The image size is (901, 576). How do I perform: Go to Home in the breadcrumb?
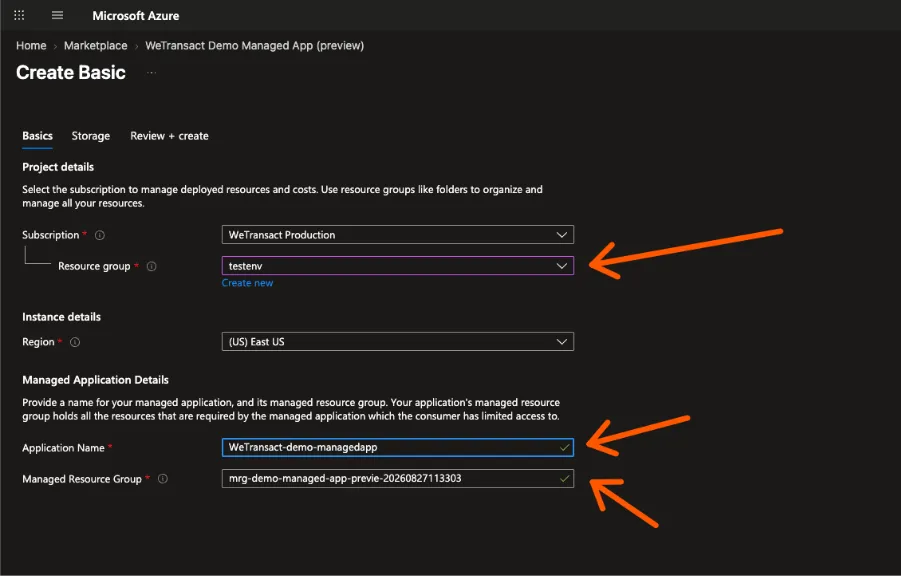(x=31, y=45)
